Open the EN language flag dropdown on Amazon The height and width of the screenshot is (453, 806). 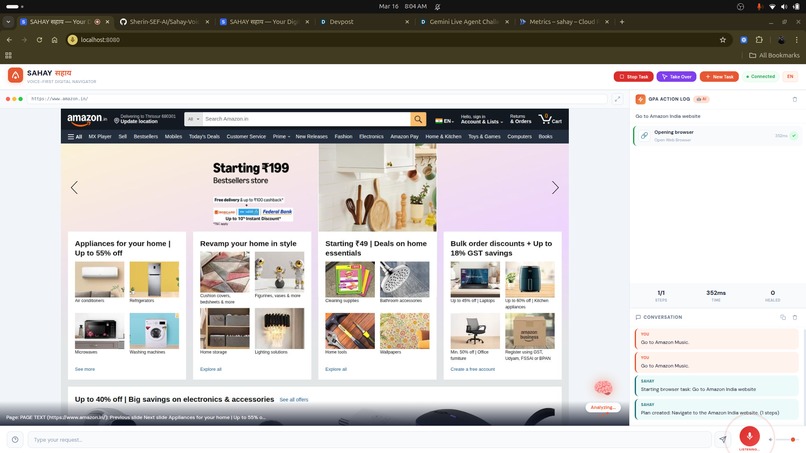(x=444, y=121)
